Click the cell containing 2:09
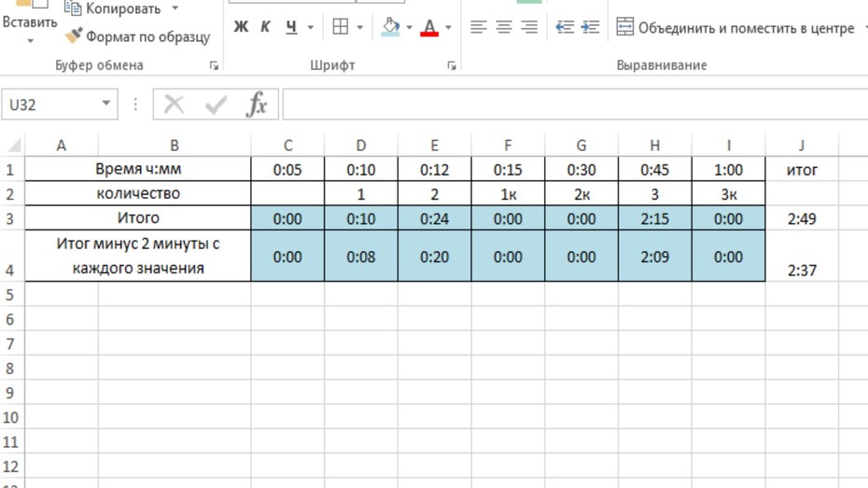868x488 pixels. click(655, 257)
